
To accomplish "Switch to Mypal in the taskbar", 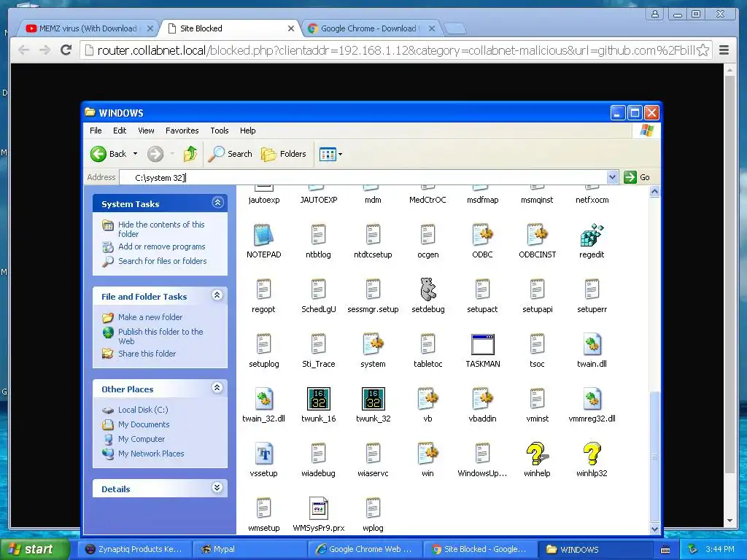I will (249, 549).
